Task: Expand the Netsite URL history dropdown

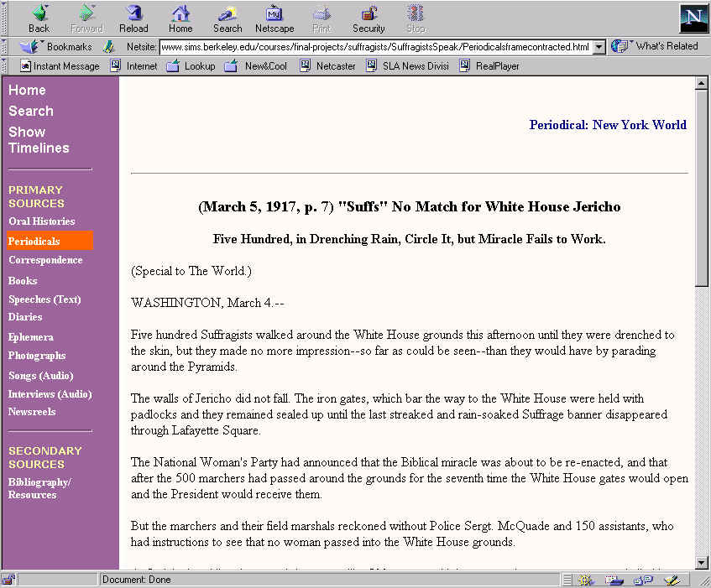Action: click(x=599, y=47)
